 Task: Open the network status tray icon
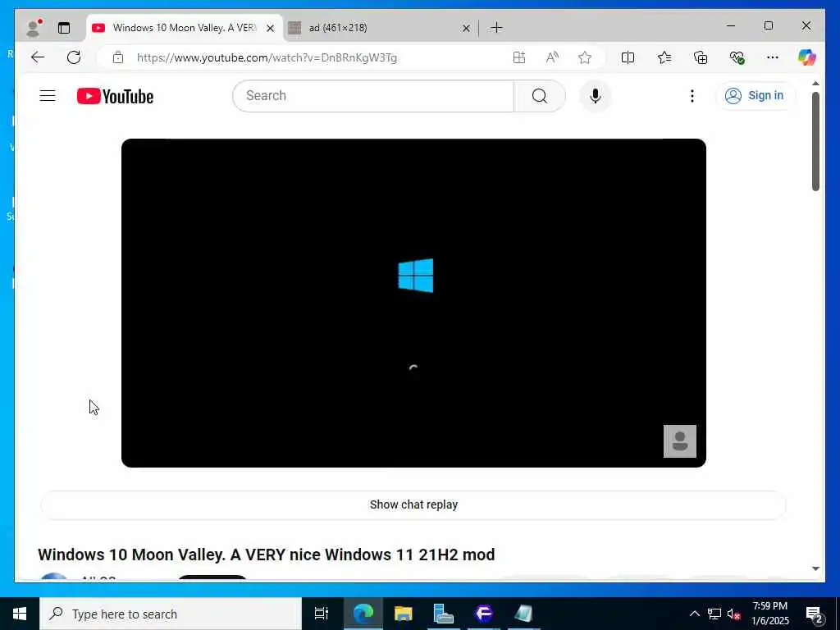coord(714,614)
